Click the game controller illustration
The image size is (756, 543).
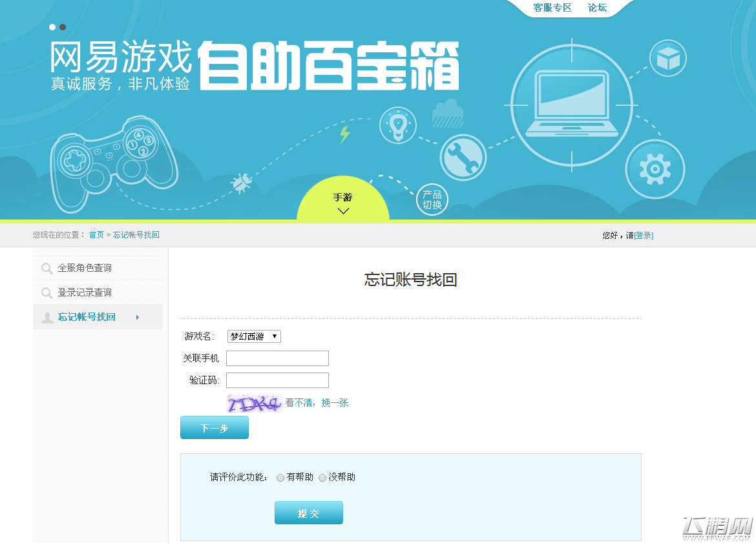point(114,163)
